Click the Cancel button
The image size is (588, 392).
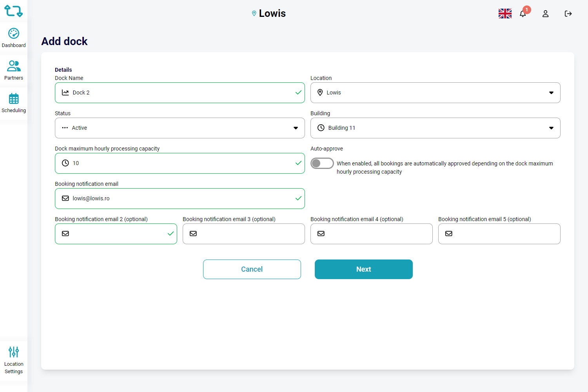pyautogui.click(x=252, y=269)
